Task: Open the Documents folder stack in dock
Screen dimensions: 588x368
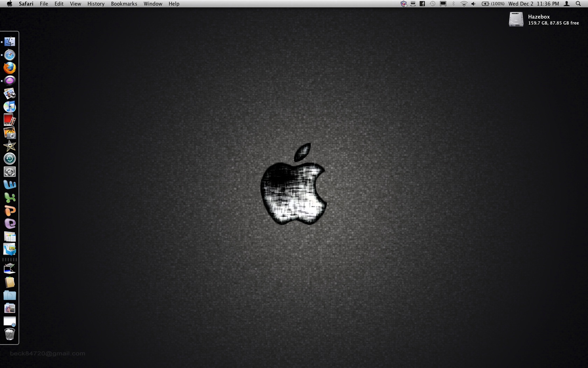Action: (x=10, y=295)
